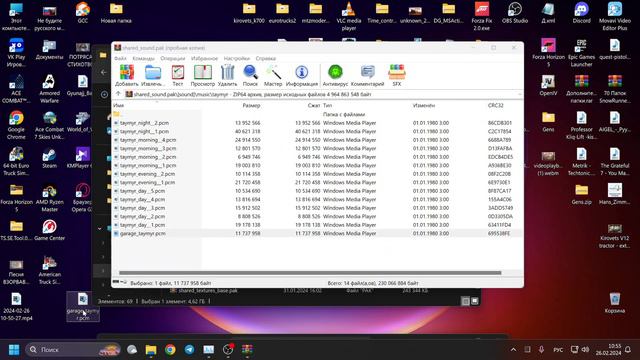Viewport: 640px width, 360px height.
Task: Click the horizontal scrollbar in WinRAR
Action: tap(310, 273)
